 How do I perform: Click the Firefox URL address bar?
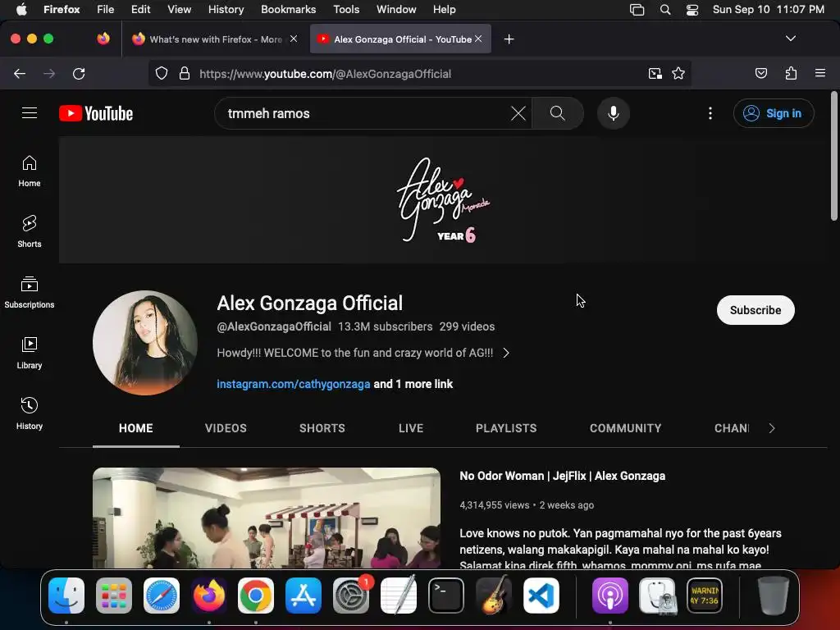[x=419, y=73]
